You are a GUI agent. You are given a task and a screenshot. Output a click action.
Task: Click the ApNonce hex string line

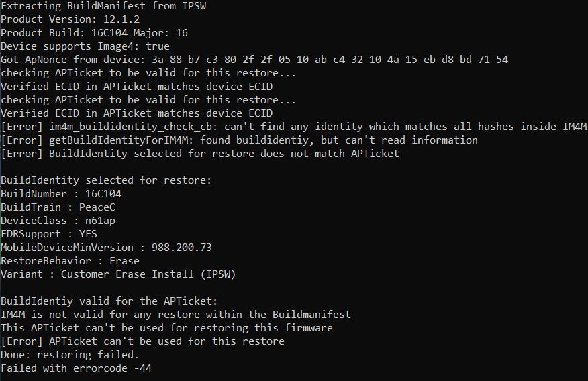[254, 60]
